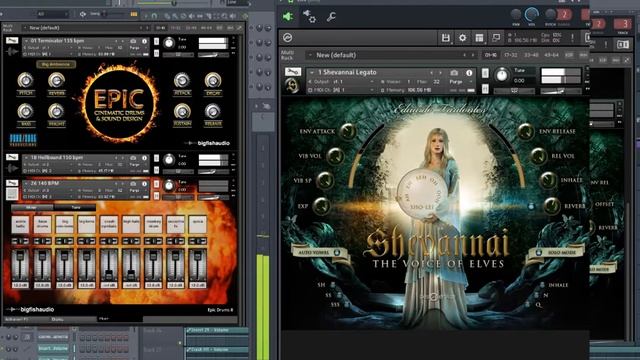
Task: Click the workspace layout icon in the Shevannai Kontakt header
Action: [479, 38]
